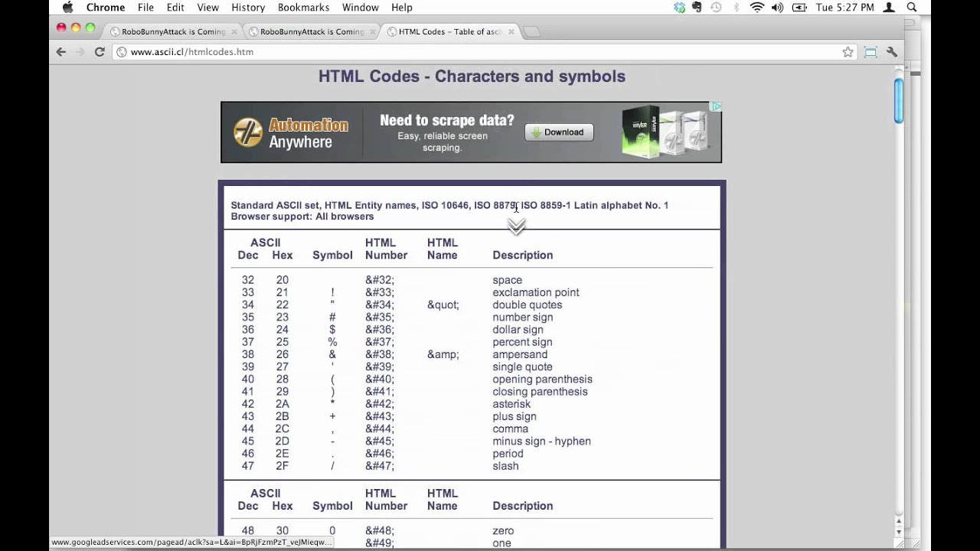Open the Window menu
Viewport: 980px width, 551px height.
tap(360, 8)
